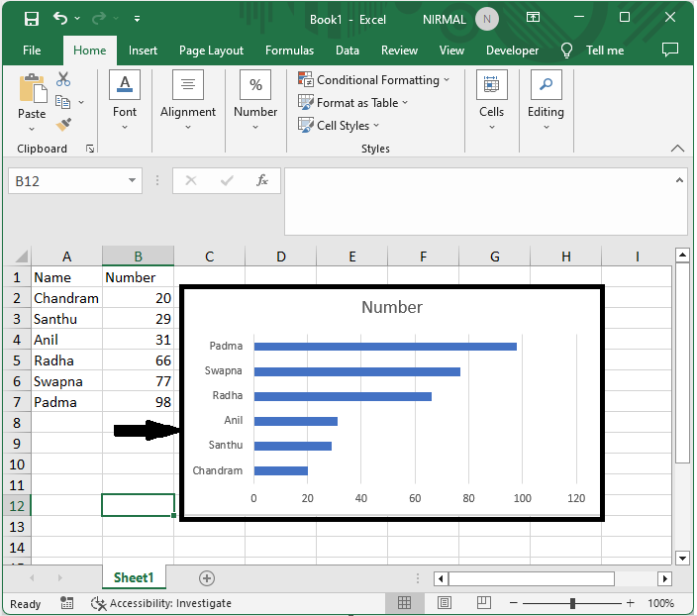Screen dimensions: 697x616
Task: Switch to Page Layout view in the status bar
Action: point(445,603)
